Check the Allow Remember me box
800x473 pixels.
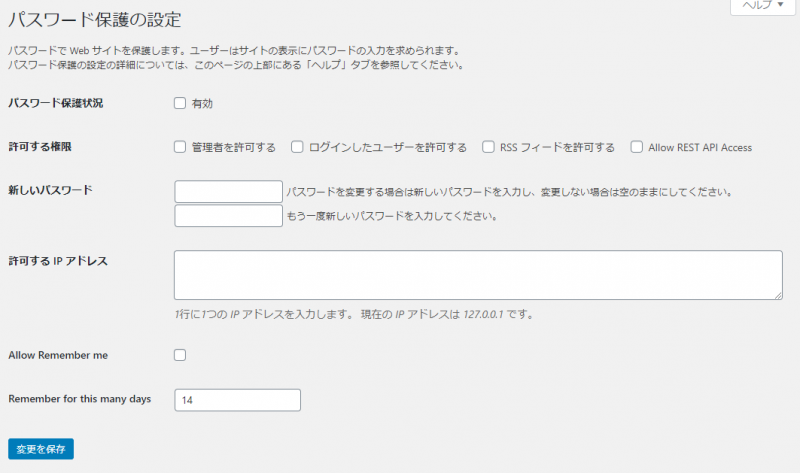pos(180,355)
